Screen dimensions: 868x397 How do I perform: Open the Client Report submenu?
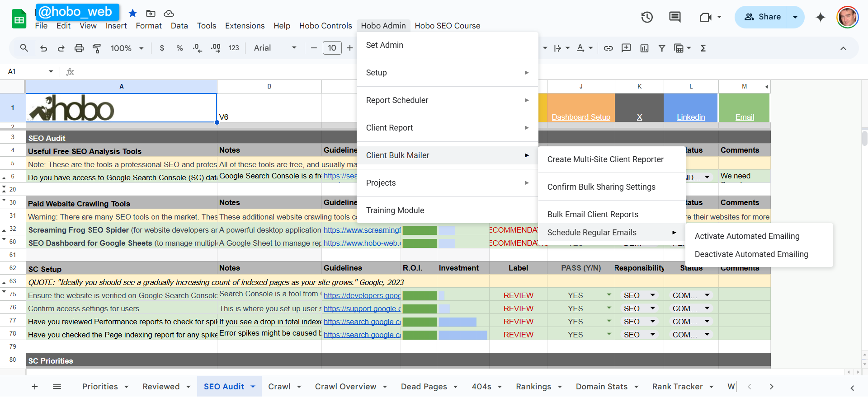(x=447, y=128)
